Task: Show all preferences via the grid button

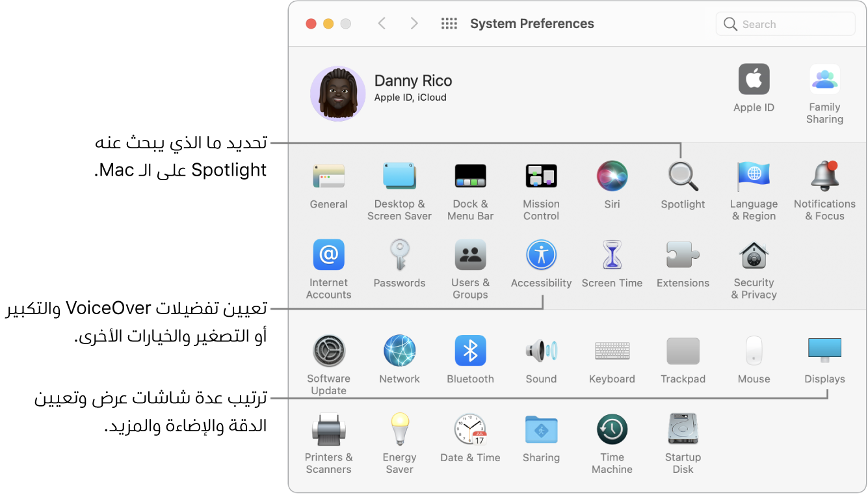Action: coord(449,23)
